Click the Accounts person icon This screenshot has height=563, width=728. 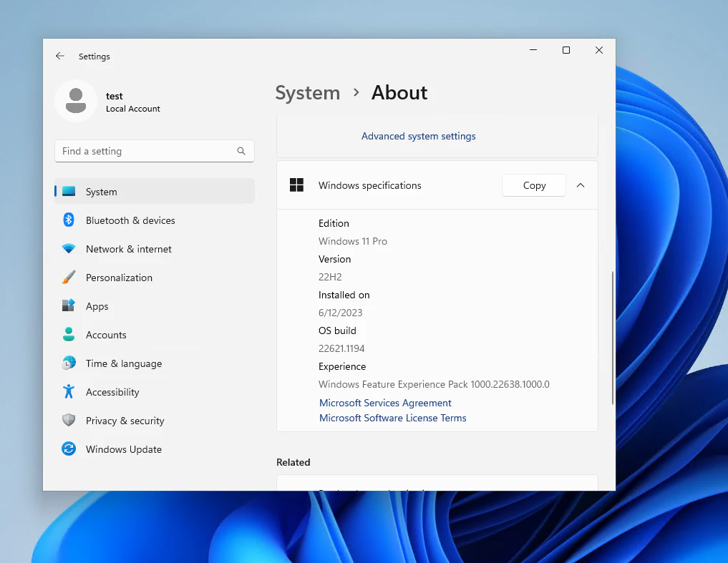click(69, 335)
